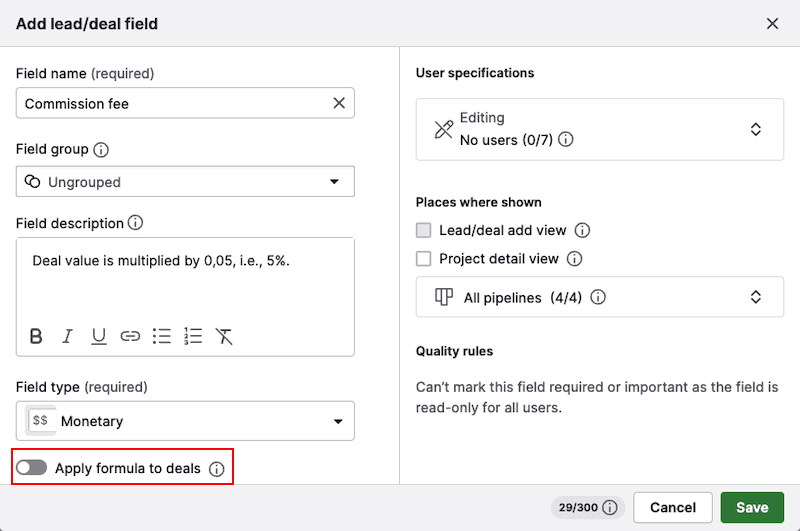Insert a link in field description
This screenshot has width=800, height=531.
[x=130, y=336]
